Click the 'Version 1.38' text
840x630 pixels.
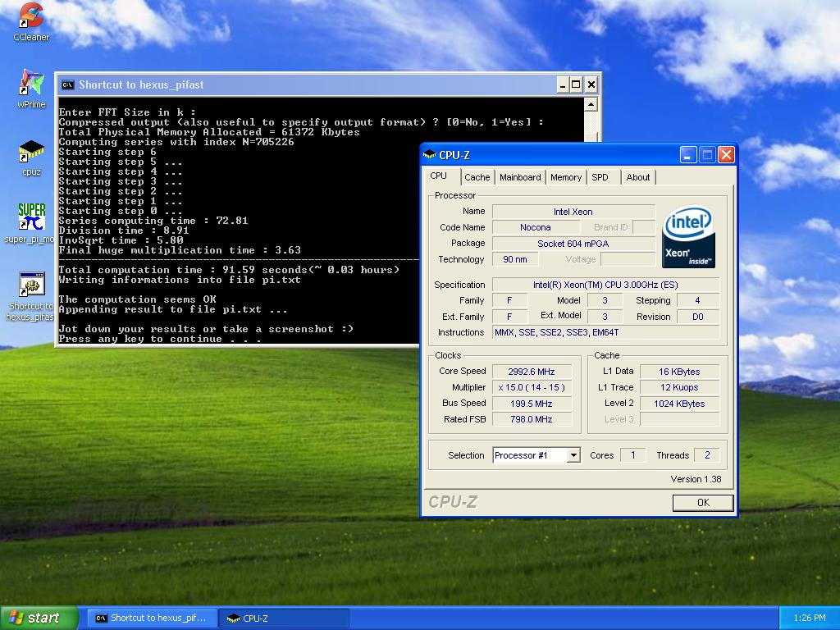(x=696, y=479)
